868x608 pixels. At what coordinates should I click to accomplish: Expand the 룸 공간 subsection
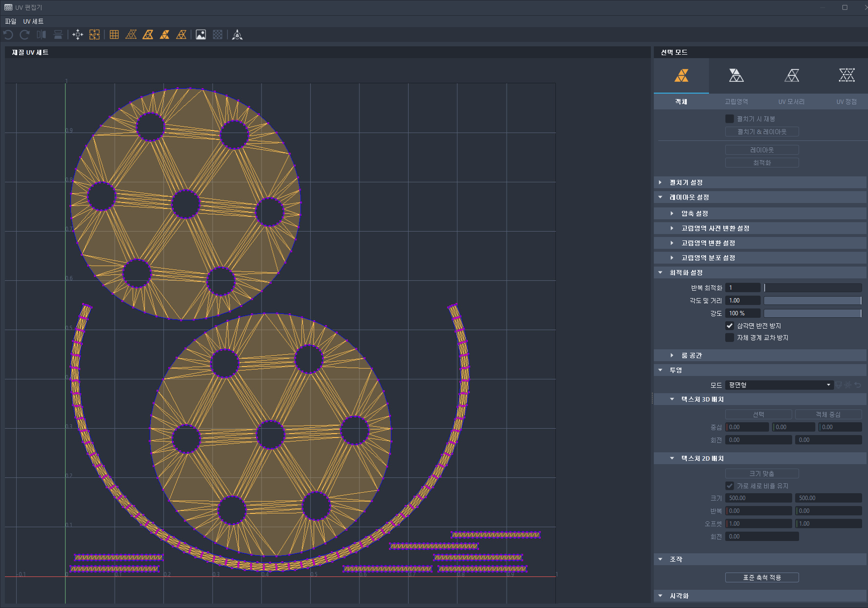pyautogui.click(x=760, y=355)
